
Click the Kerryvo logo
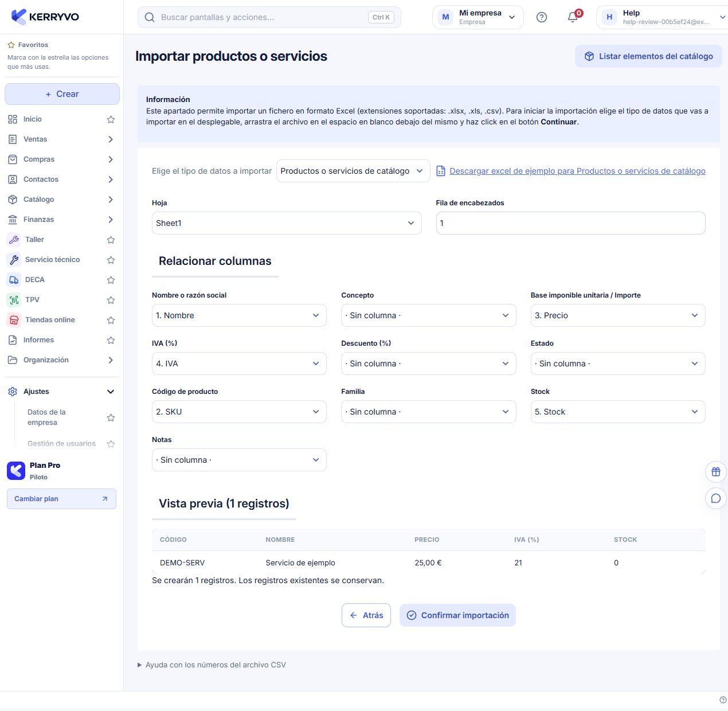45,17
